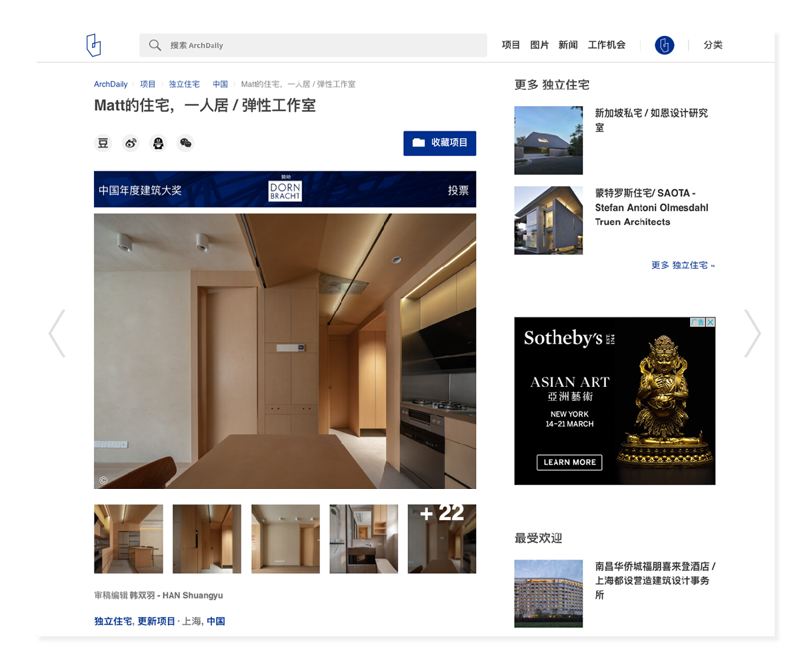The image size is (812, 667).
Task: Close the Sotheby's ad with X icon
Action: (x=711, y=322)
